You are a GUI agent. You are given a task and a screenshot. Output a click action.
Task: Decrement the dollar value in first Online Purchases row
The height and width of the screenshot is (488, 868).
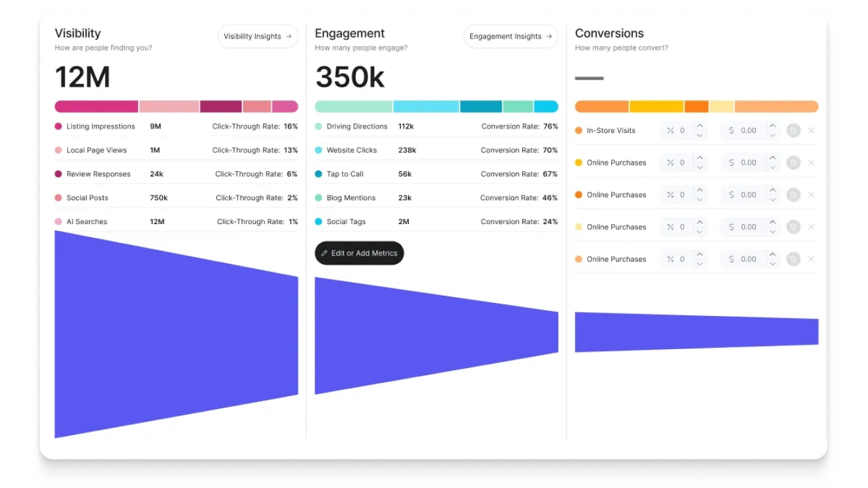pyautogui.click(x=772, y=165)
